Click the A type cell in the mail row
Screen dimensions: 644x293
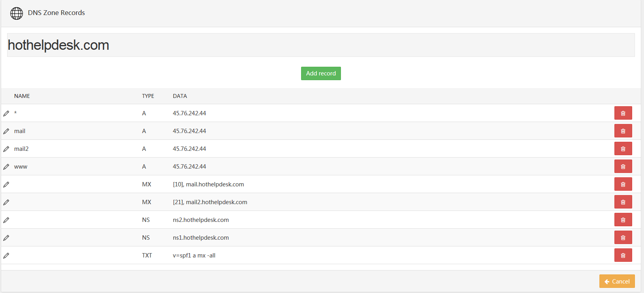[x=144, y=131]
